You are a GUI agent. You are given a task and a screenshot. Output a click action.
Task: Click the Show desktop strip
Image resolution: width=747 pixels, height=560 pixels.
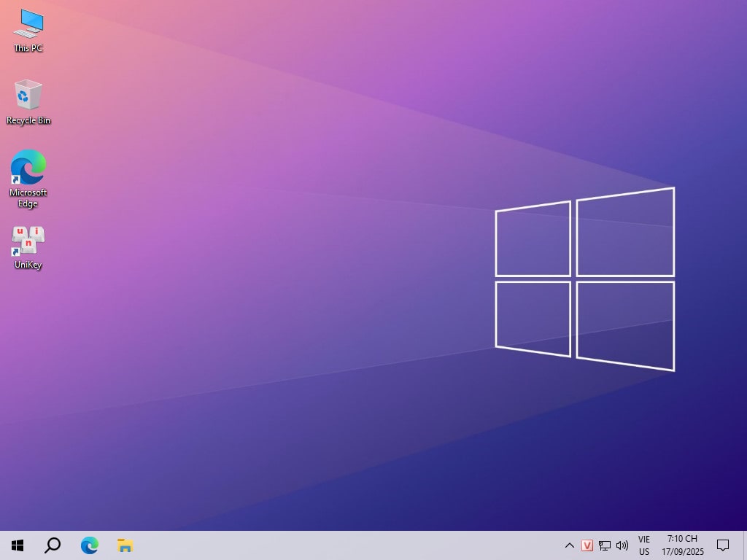[745, 545]
